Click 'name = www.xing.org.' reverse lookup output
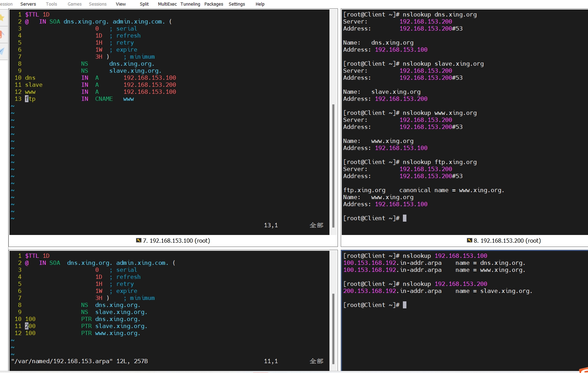Image resolution: width=588 pixels, height=373 pixels. (x=490, y=270)
